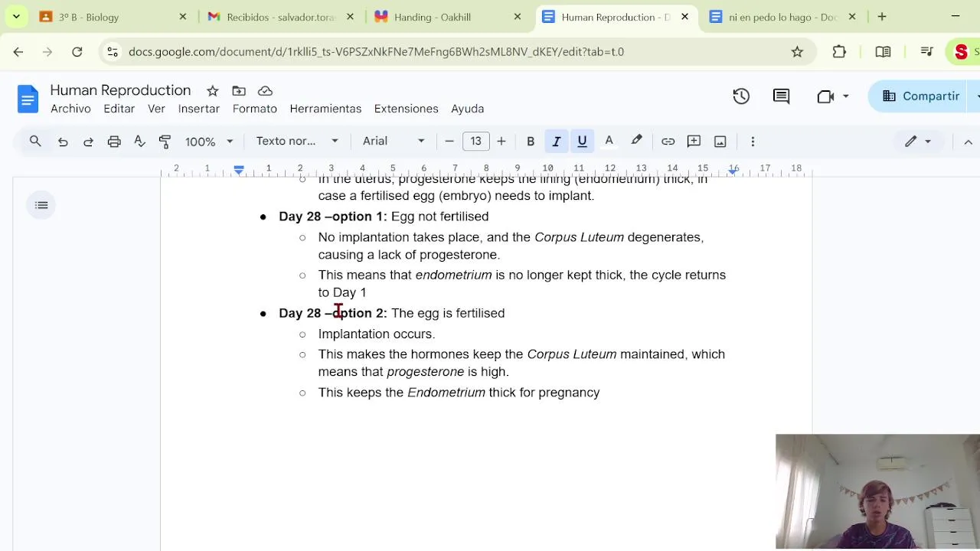Screen dimensions: 980x551
Task: Open the Ayuda menu
Action: (x=467, y=109)
